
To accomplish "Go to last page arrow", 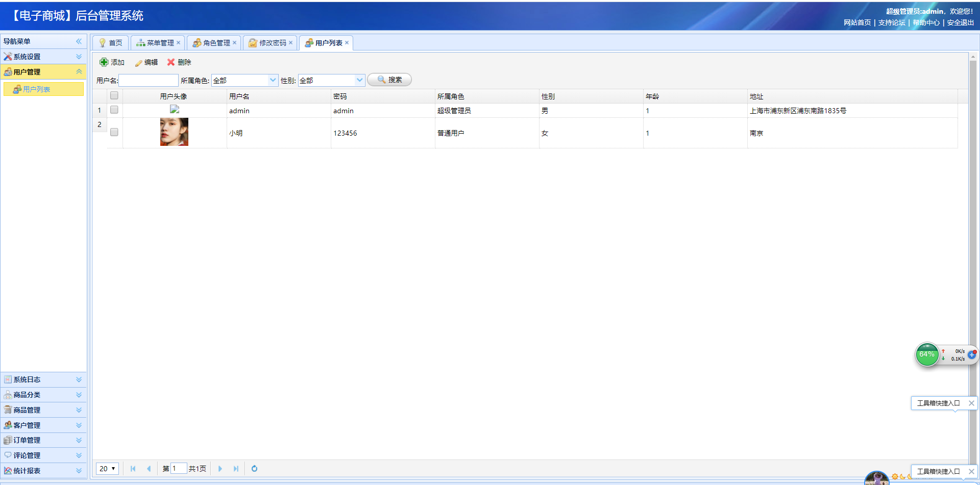I will pos(235,469).
